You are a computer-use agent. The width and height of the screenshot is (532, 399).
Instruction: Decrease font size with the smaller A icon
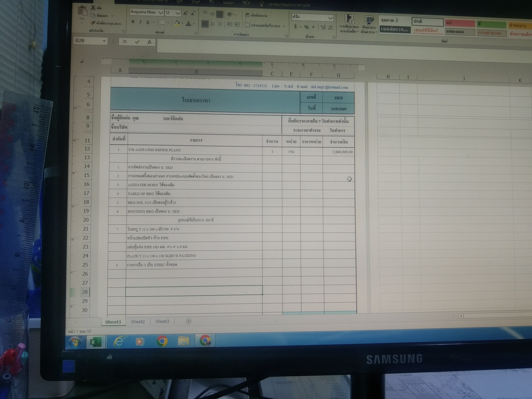(x=193, y=14)
